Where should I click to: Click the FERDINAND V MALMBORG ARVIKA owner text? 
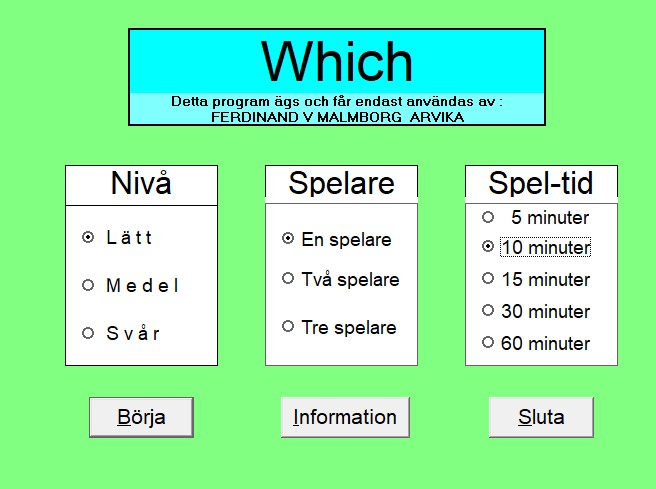337,116
